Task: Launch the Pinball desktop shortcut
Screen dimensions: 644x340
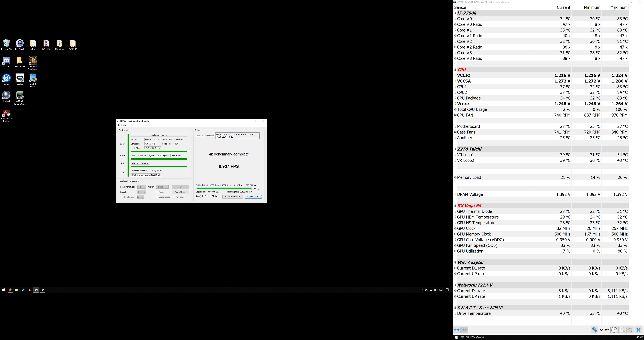Action: [x=7, y=97]
